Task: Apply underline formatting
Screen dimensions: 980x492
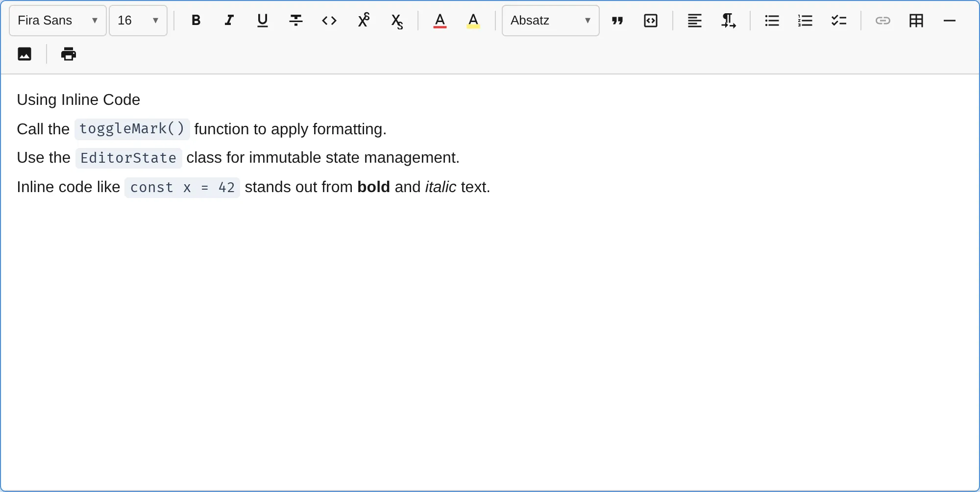Action: pyautogui.click(x=262, y=21)
